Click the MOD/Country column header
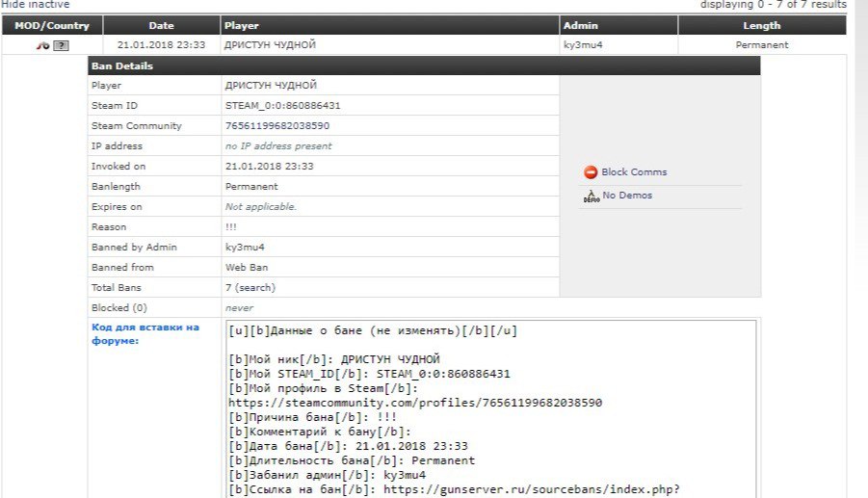Viewport: 868px width, 498px height. pos(51,26)
